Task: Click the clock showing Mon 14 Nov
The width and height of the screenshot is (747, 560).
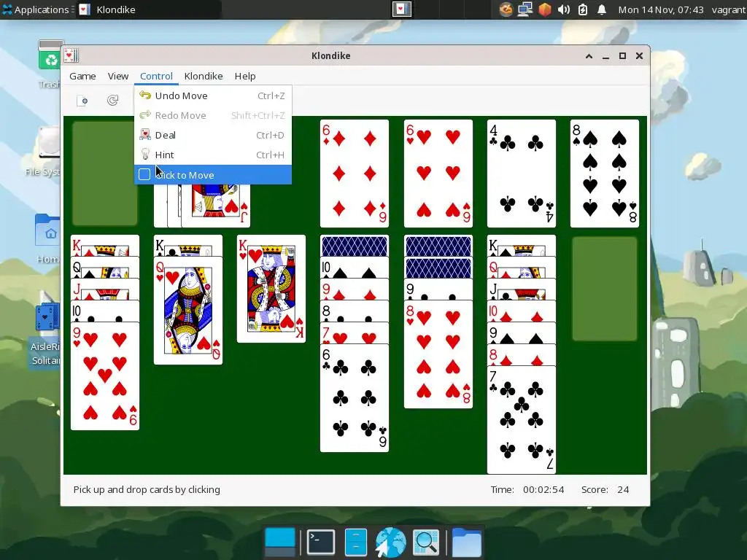Action: tap(661, 9)
